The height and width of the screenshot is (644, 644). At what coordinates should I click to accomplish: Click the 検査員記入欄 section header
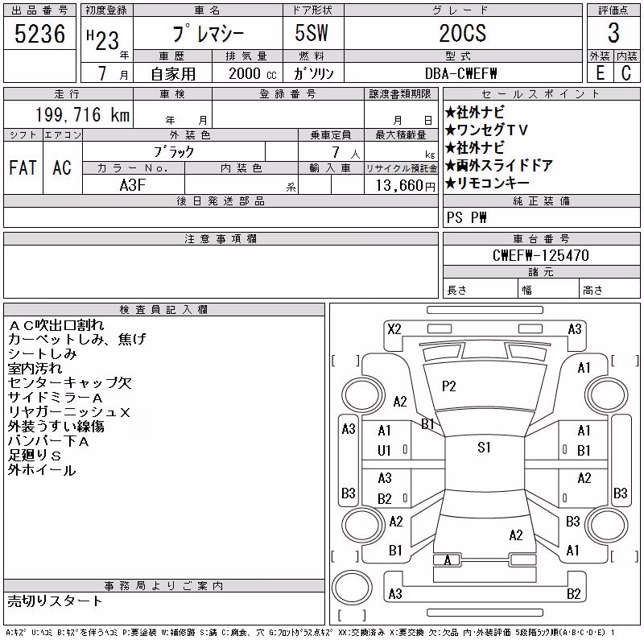164,309
